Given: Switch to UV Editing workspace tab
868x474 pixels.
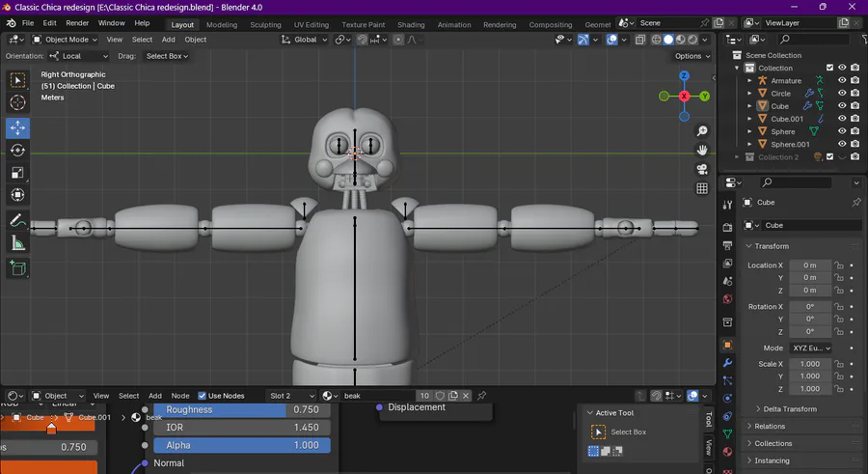Looking at the screenshot, I should point(312,24).
